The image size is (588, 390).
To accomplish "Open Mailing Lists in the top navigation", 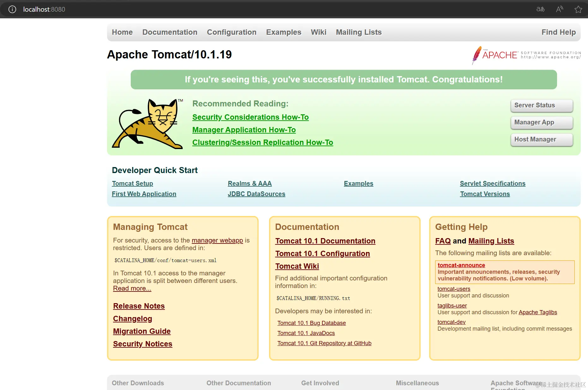I will coord(359,32).
